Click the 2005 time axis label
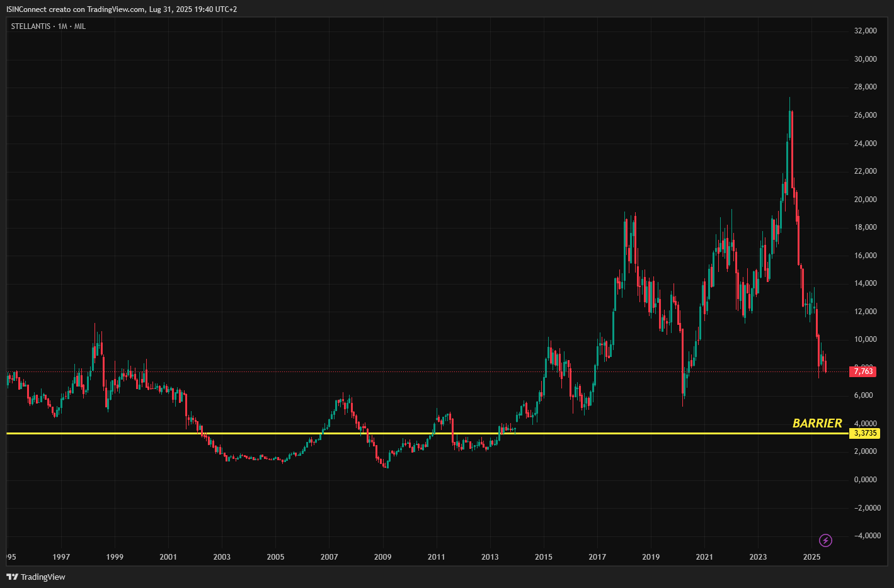Image resolution: width=894 pixels, height=588 pixels. (x=275, y=557)
